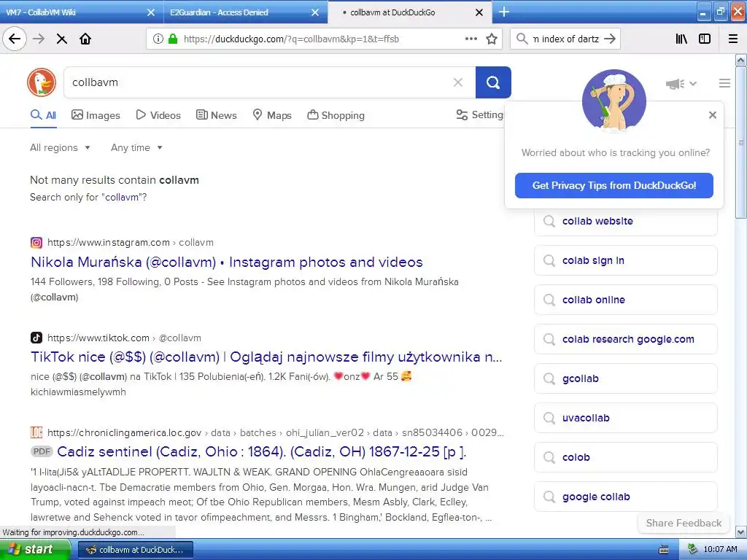
Task: Select related search colab research google.com
Action: (x=625, y=339)
